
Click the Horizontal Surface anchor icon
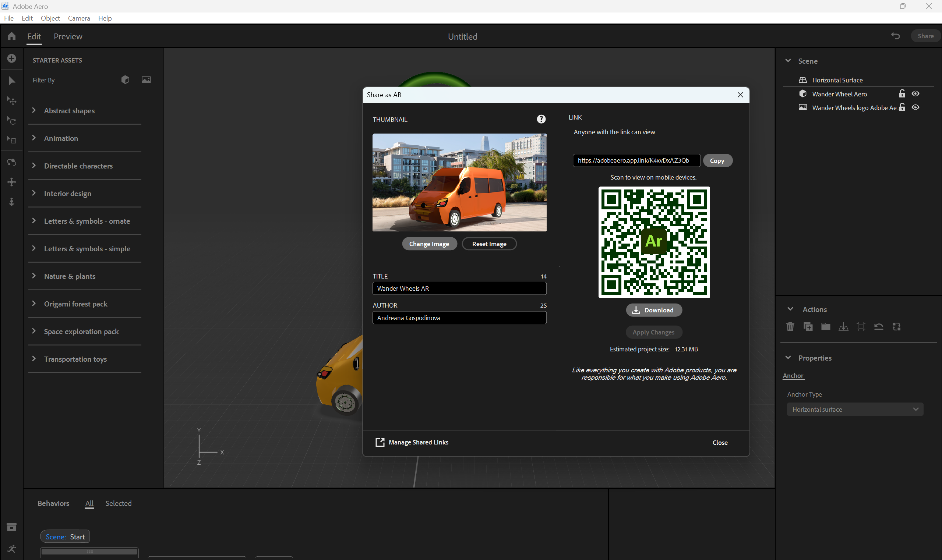[x=803, y=80]
